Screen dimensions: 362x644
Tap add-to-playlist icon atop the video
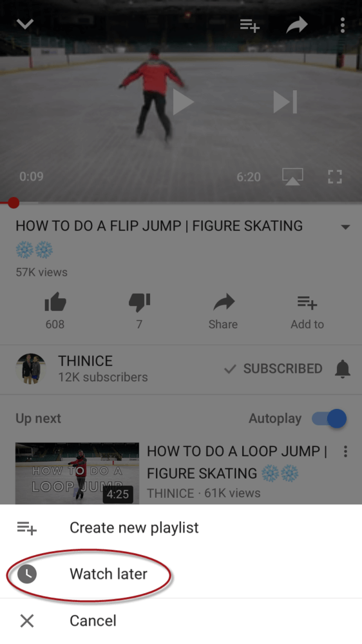click(x=250, y=26)
